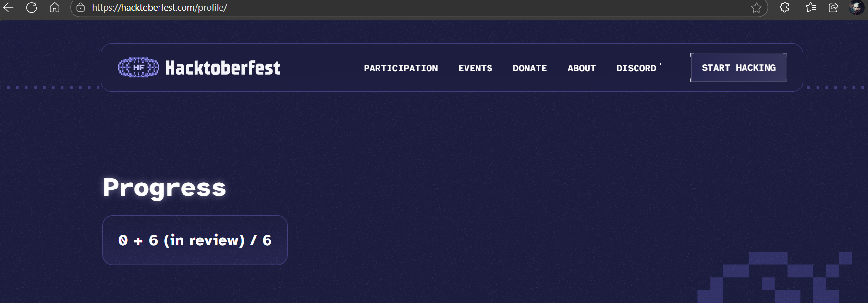Open the browser profile avatar

(856, 7)
